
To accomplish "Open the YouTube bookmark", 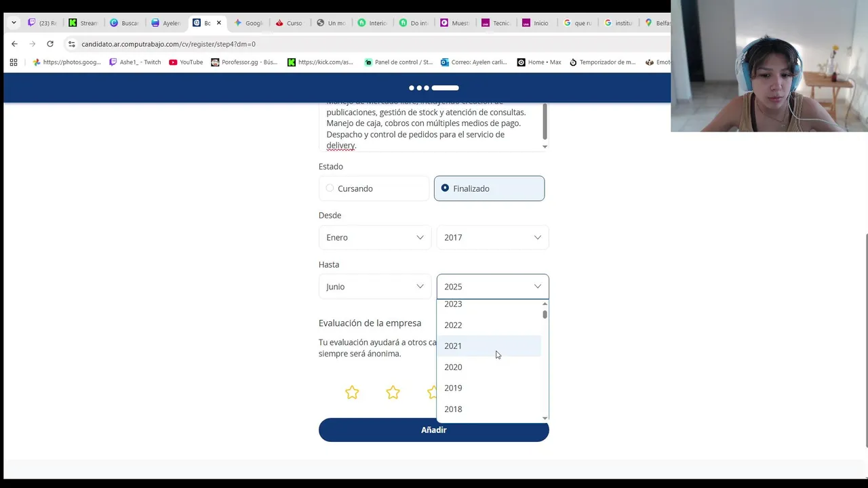I will 186,62.
